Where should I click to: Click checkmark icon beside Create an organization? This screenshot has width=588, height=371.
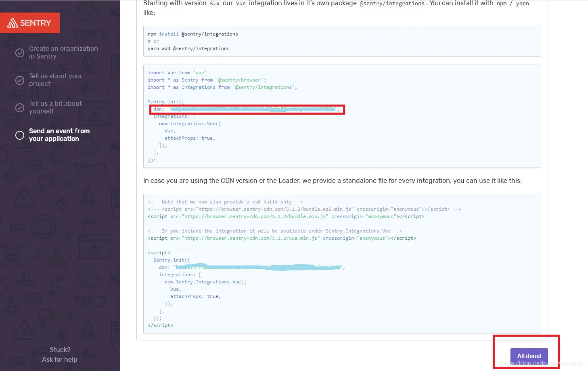pos(19,52)
